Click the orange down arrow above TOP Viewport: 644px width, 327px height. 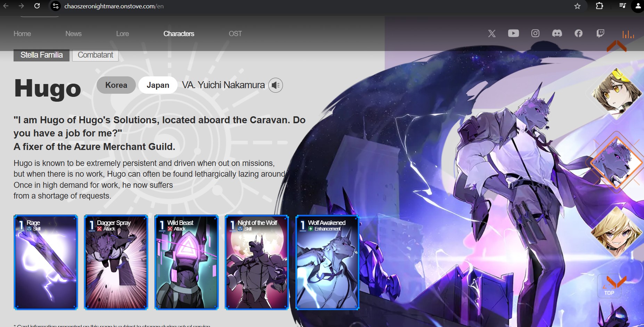click(617, 282)
